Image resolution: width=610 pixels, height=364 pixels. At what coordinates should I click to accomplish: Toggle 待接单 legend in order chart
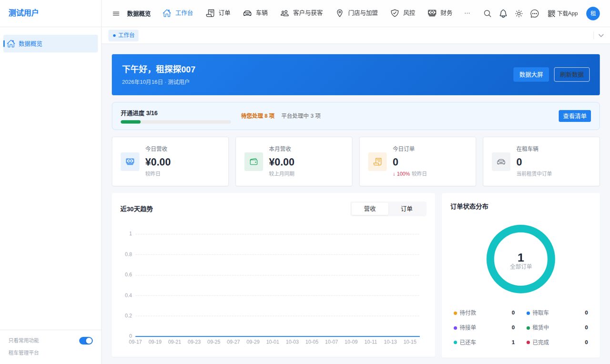click(465, 328)
